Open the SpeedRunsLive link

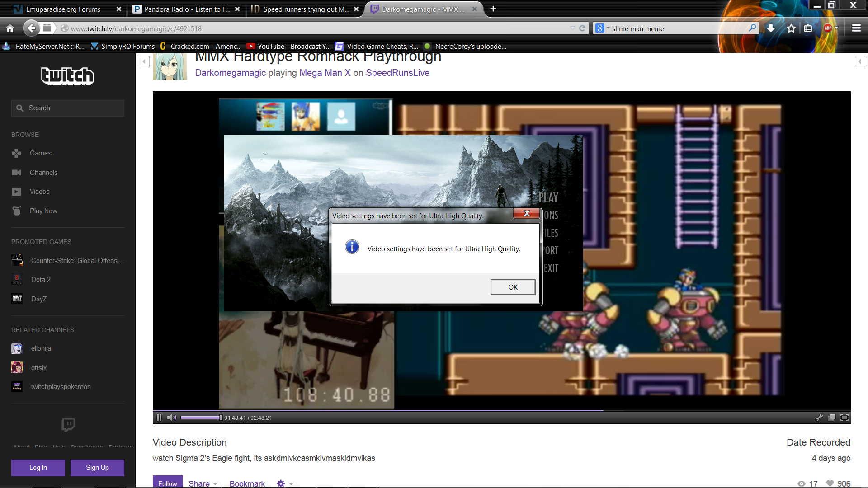pos(397,73)
